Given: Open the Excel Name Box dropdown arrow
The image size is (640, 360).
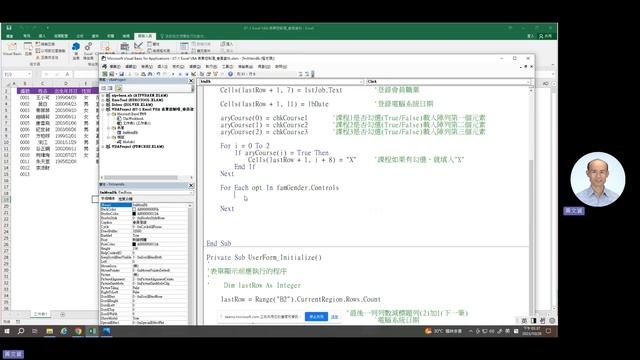Looking at the screenshot, I should tap(29, 74).
